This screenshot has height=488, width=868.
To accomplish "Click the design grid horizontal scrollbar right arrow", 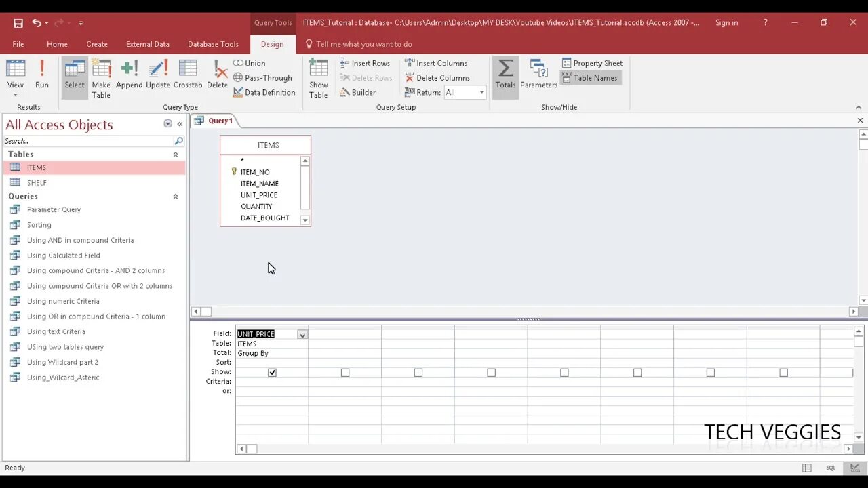I will [848, 449].
